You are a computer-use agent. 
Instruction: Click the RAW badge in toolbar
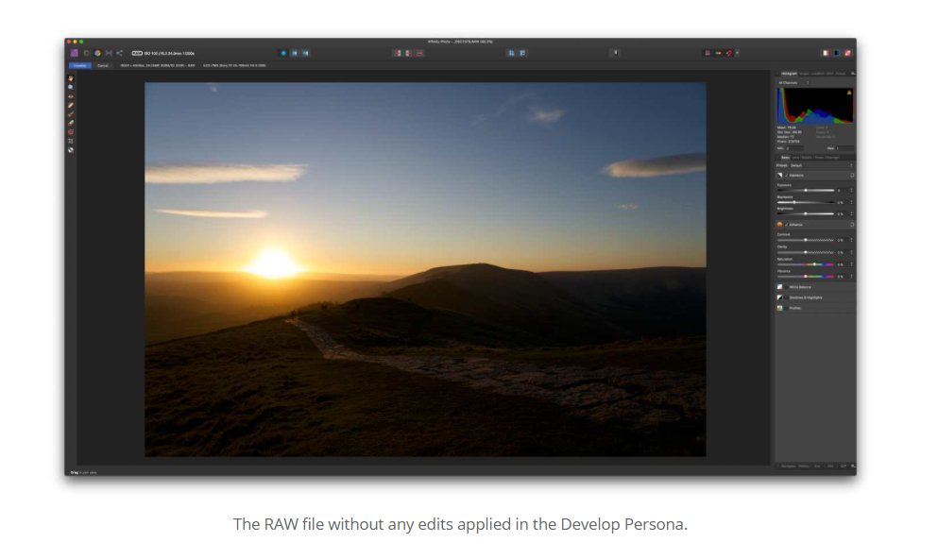pyautogui.click(x=136, y=53)
